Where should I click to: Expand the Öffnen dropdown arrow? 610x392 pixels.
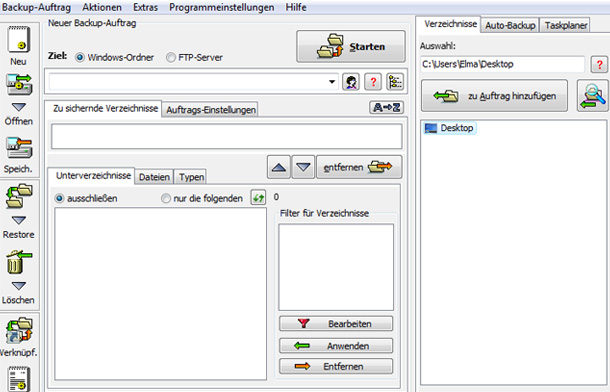click(x=19, y=107)
